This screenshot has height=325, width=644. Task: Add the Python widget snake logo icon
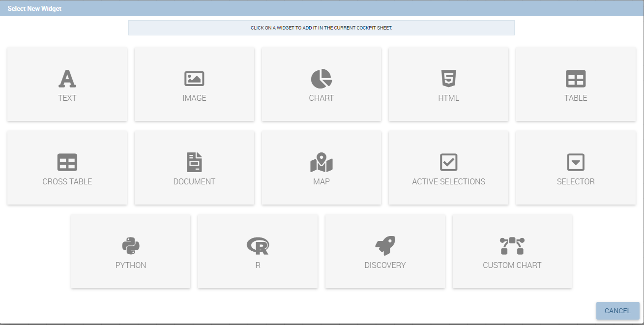tap(131, 246)
